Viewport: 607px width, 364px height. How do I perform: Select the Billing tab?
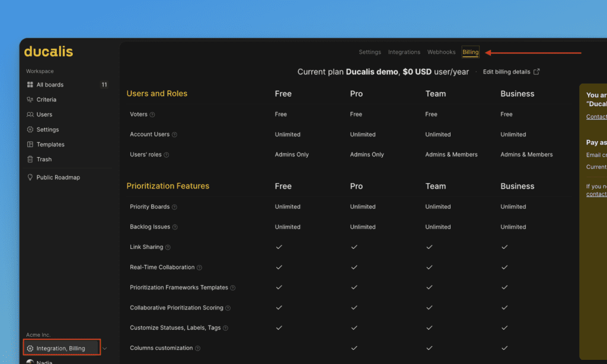(x=471, y=52)
